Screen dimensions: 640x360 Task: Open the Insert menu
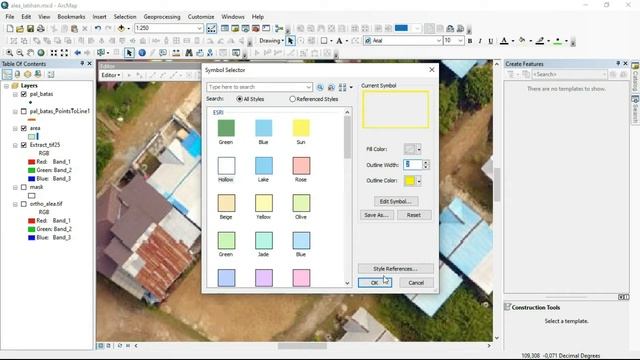(x=99, y=17)
